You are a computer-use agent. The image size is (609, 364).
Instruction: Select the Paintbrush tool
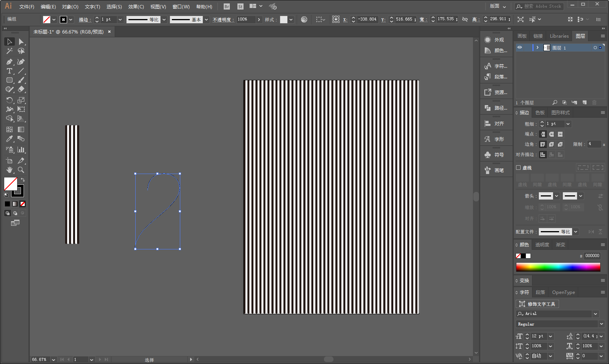tap(21, 80)
